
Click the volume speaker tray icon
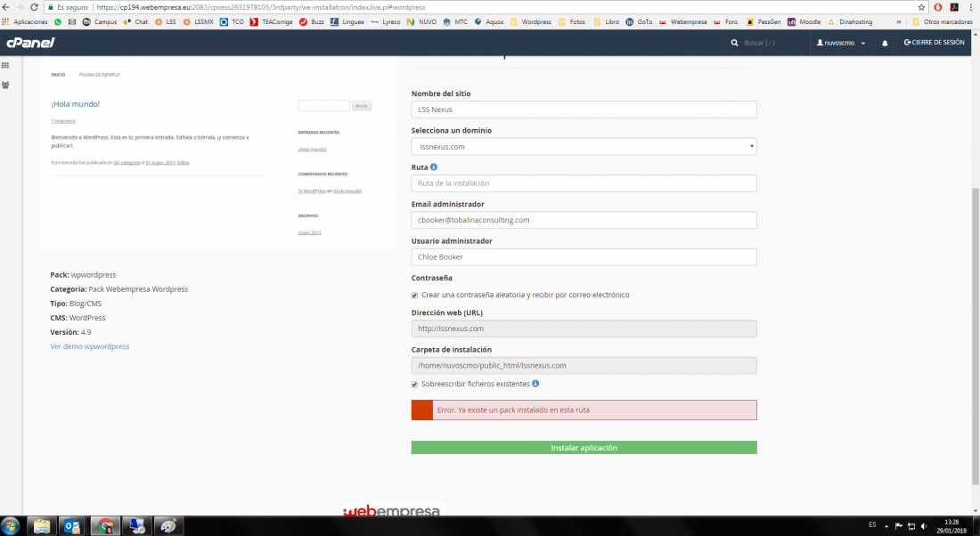(x=924, y=526)
